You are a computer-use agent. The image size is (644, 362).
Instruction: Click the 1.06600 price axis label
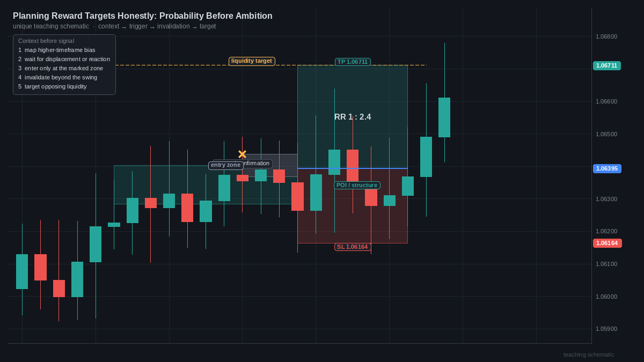click(606, 101)
